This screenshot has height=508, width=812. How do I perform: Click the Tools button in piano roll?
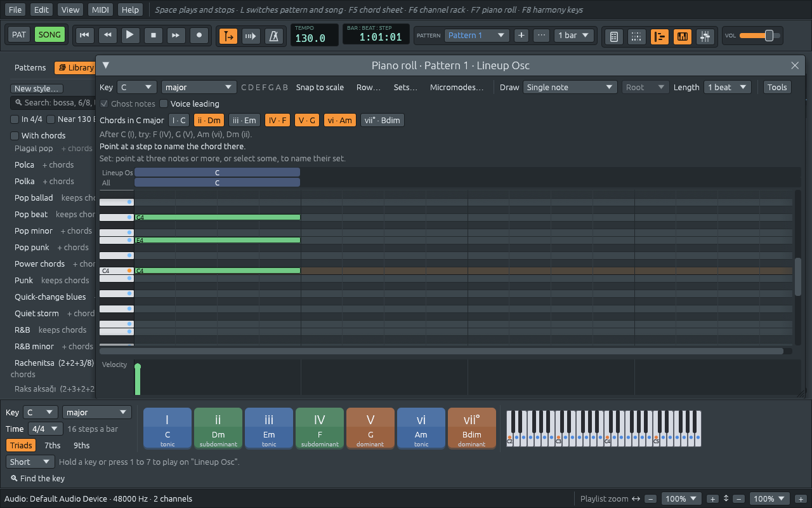click(x=777, y=87)
